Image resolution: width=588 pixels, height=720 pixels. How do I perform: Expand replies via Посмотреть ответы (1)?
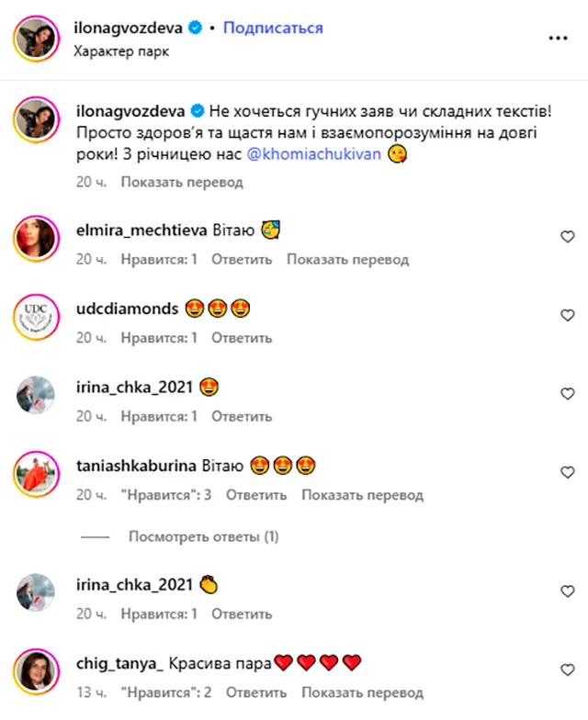[x=204, y=536]
